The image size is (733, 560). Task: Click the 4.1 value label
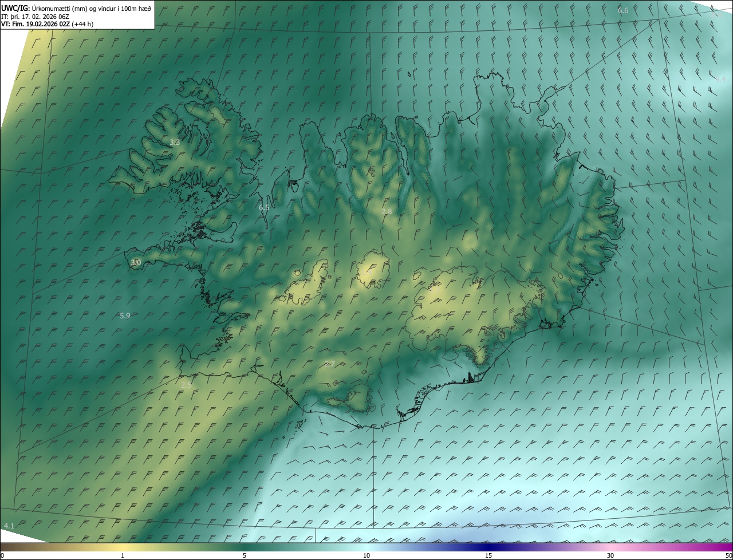(9, 525)
